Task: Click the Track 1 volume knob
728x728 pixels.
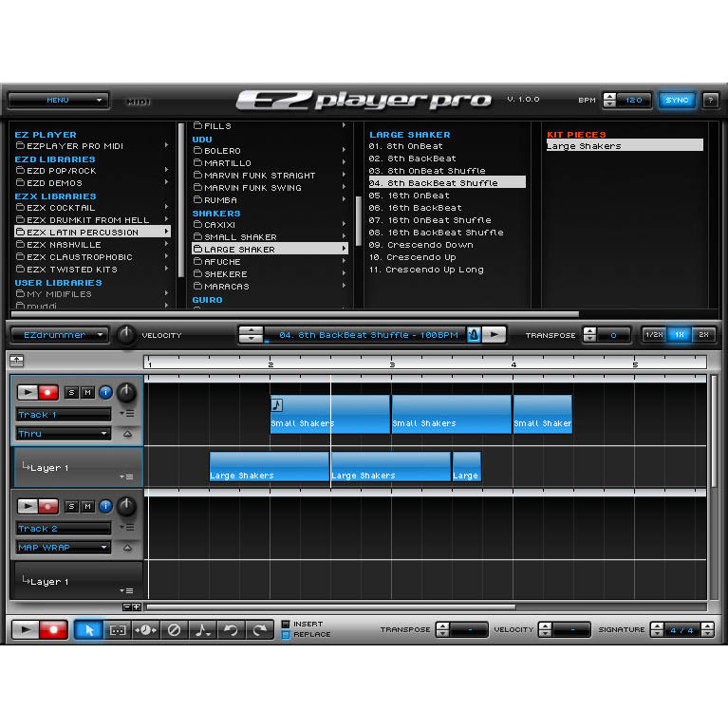Action: [x=126, y=393]
